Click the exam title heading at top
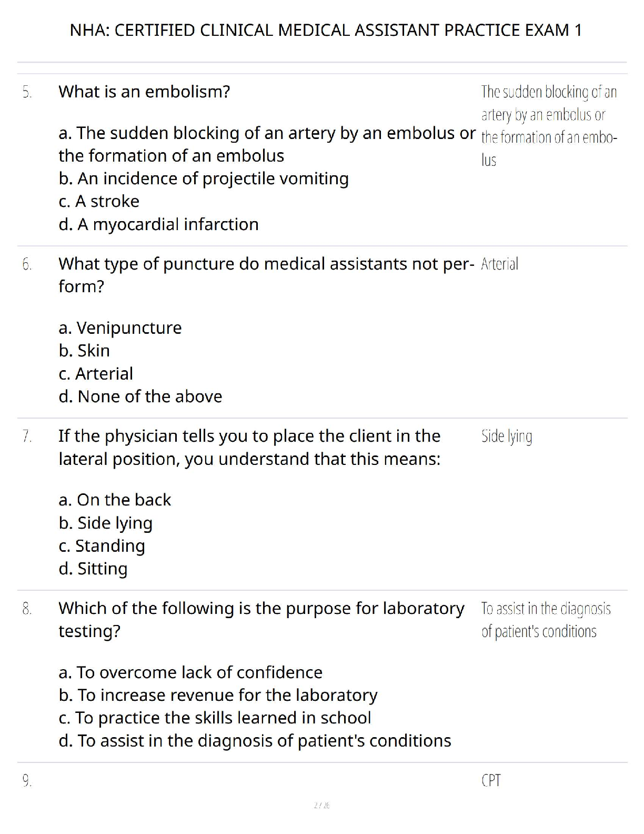The width and height of the screenshot is (644, 834). point(326,30)
